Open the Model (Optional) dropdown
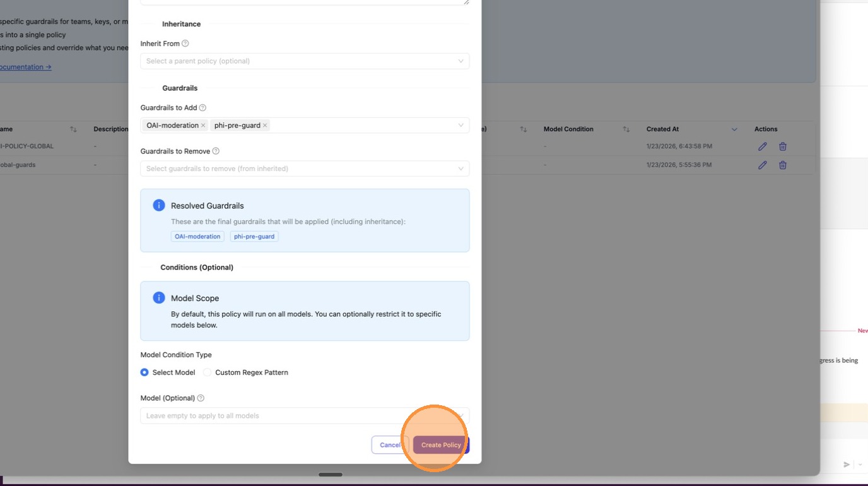 tap(305, 416)
